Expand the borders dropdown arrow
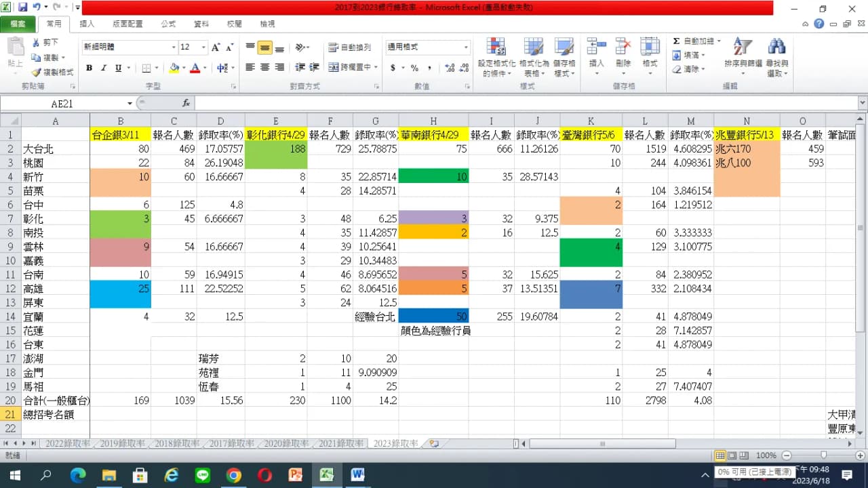The height and width of the screenshot is (488, 868). [157, 68]
